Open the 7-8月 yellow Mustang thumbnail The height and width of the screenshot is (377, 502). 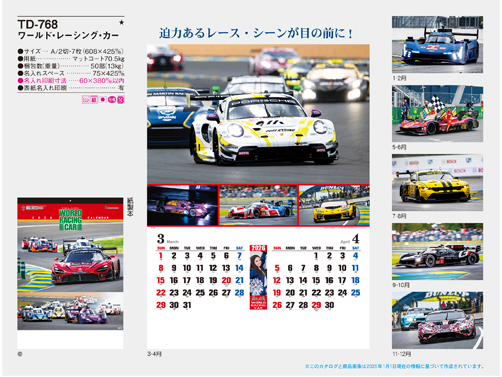click(x=437, y=182)
